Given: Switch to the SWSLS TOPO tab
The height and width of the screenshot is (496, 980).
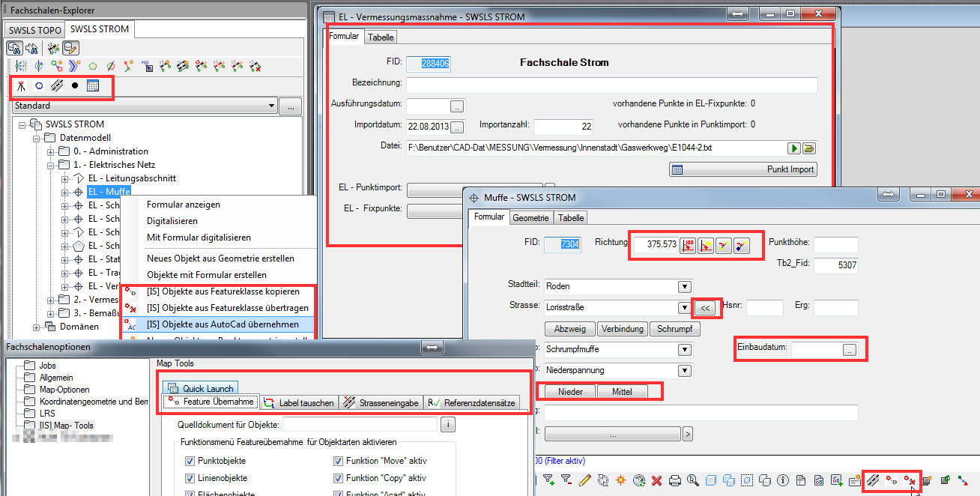Looking at the screenshot, I should 35,31.
